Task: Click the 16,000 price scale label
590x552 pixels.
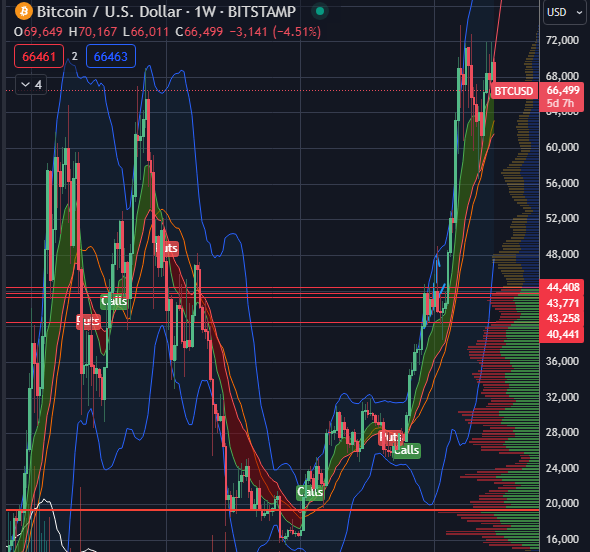Action: [x=562, y=539]
